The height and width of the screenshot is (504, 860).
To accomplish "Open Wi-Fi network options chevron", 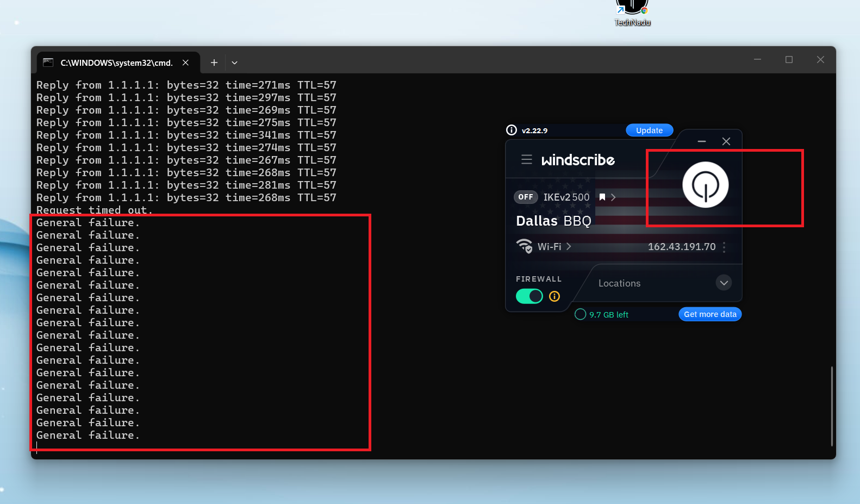I will (x=569, y=246).
